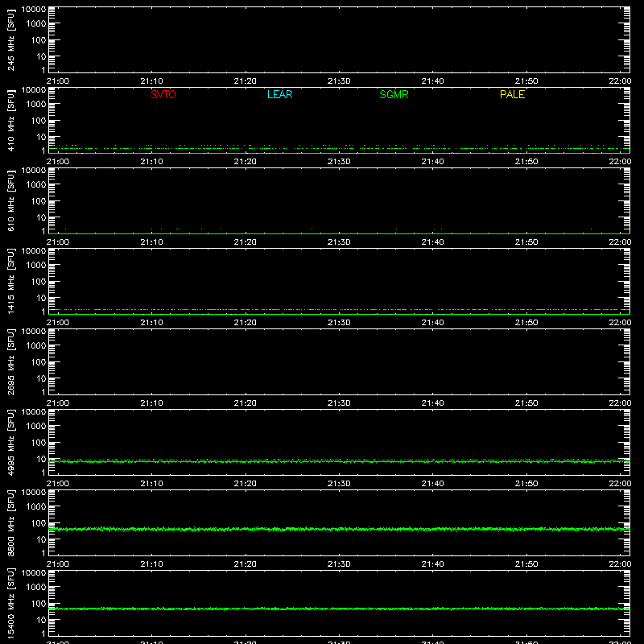Click 21:10 tick label under 245 MHz panel
The height and width of the screenshot is (644, 644).
(x=151, y=81)
